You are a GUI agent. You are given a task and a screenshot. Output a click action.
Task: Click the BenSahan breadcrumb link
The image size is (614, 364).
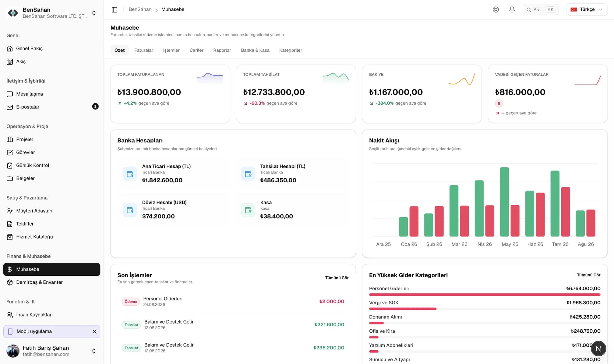click(x=140, y=9)
